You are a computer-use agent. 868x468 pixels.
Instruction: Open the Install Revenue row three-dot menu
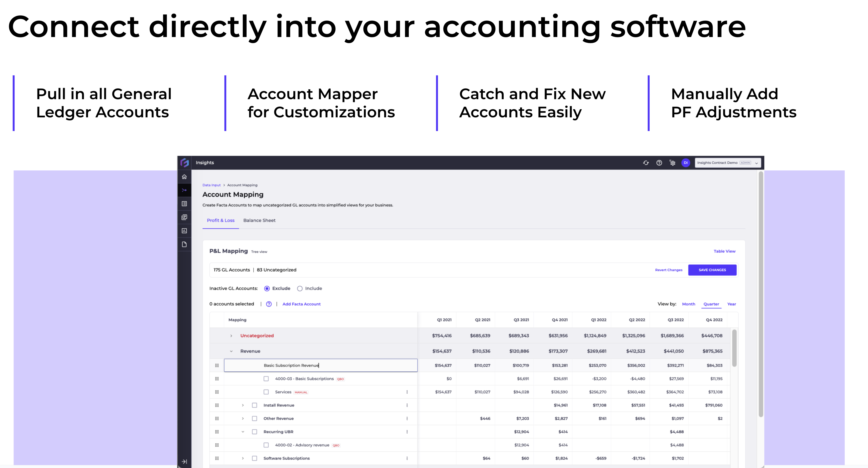407,405
